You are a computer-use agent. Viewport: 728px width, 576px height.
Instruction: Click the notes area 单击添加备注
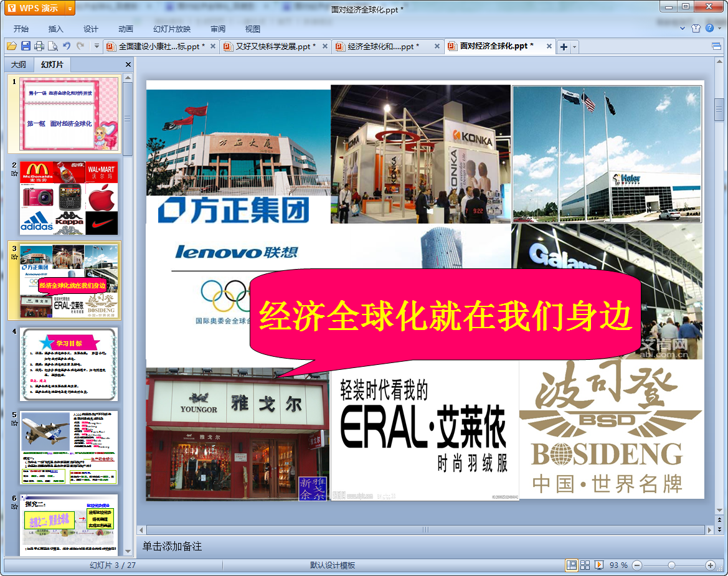(x=172, y=546)
